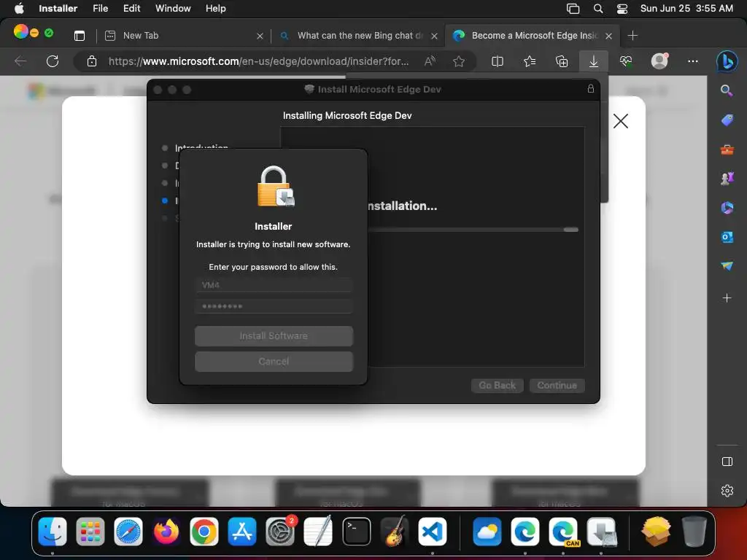Open the File menu
Viewport: 747px width, 560px height.
coord(101,8)
